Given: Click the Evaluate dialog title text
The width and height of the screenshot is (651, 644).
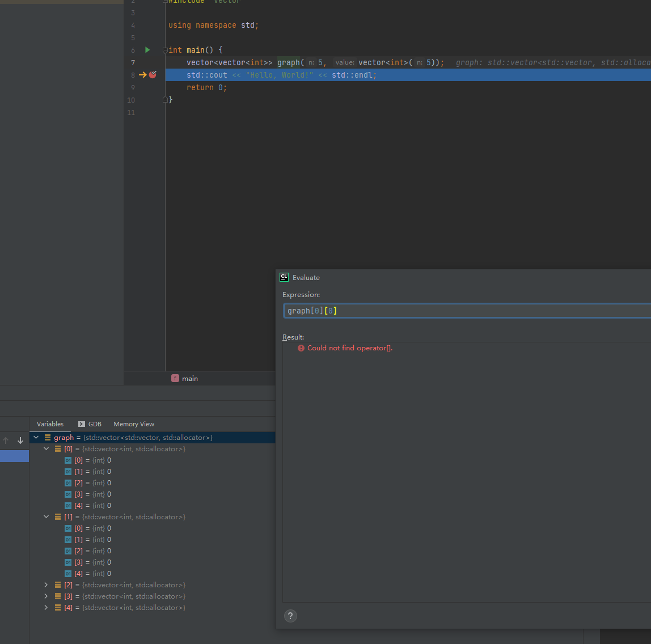Looking at the screenshot, I should (306, 278).
